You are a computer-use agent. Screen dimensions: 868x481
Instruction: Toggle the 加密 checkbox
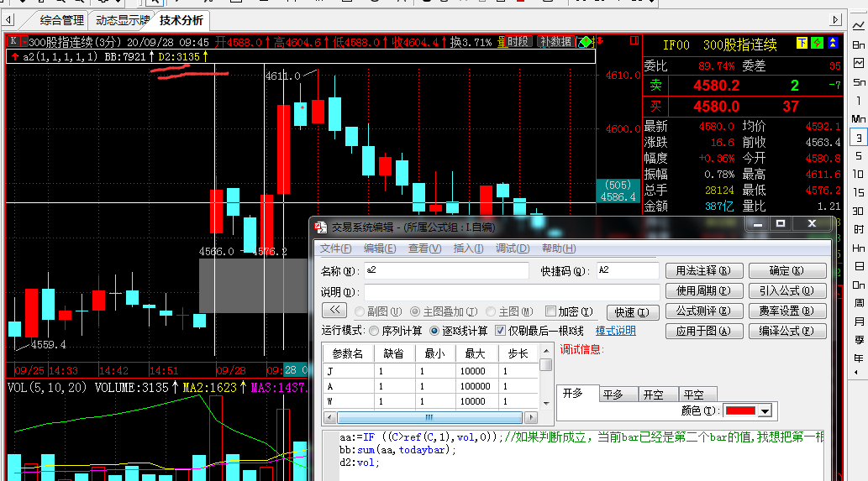pos(550,311)
